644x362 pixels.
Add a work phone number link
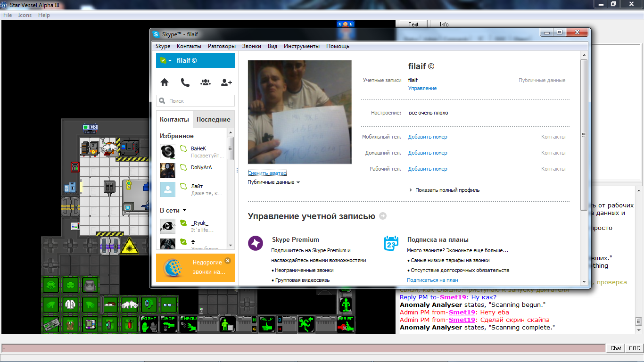[428, 169]
